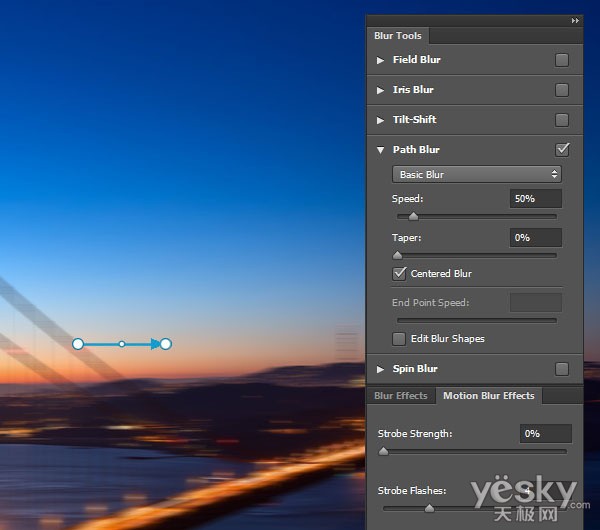
Task: Expand the Tilt-Shift section
Action: point(380,120)
